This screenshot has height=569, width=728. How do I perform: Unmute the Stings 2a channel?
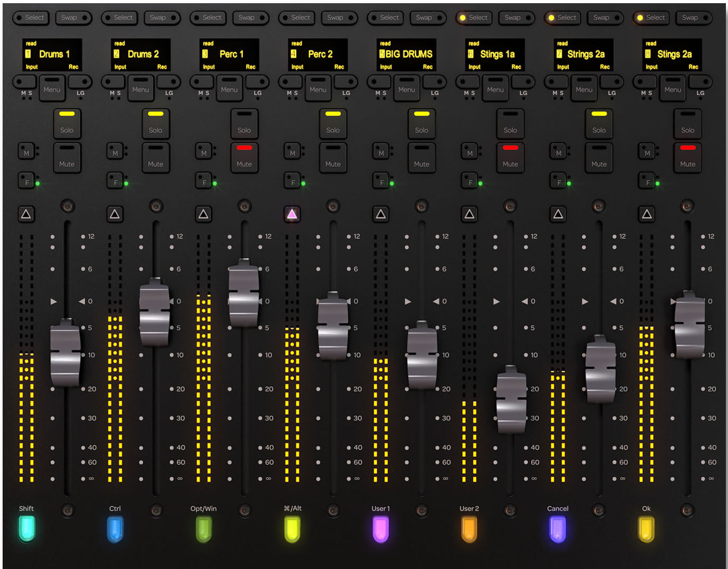(687, 157)
